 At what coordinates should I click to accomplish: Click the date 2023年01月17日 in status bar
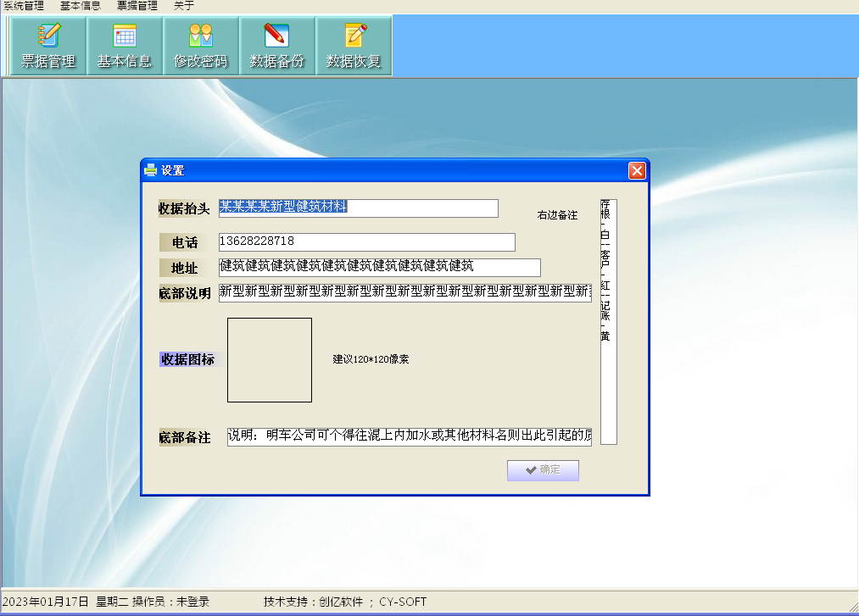(x=46, y=602)
